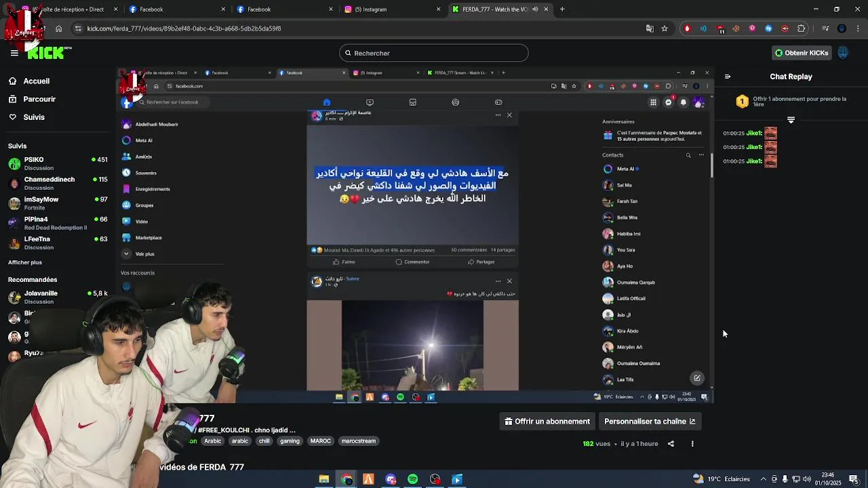Open the Extensions puzzle menu
868x488 pixels.
pyautogui.click(x=802, y=28)
